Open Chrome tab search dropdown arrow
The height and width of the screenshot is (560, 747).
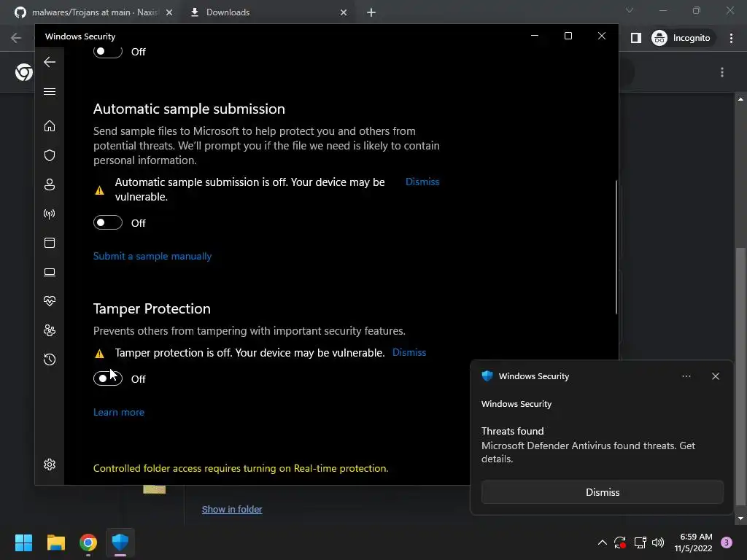(x=630, y=10)
